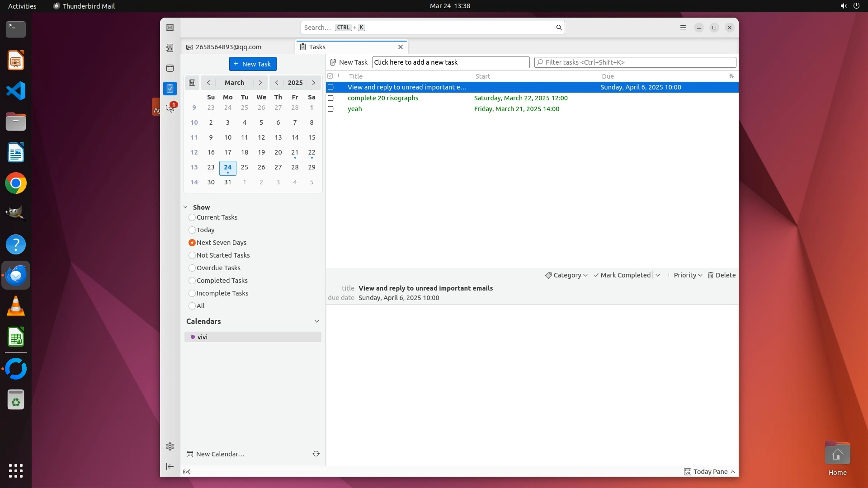The width and height of the screenshot is (868, 488).
Task: Switch to the 2658564893@qq.com mail tab
Action: [x=228, y=47]
